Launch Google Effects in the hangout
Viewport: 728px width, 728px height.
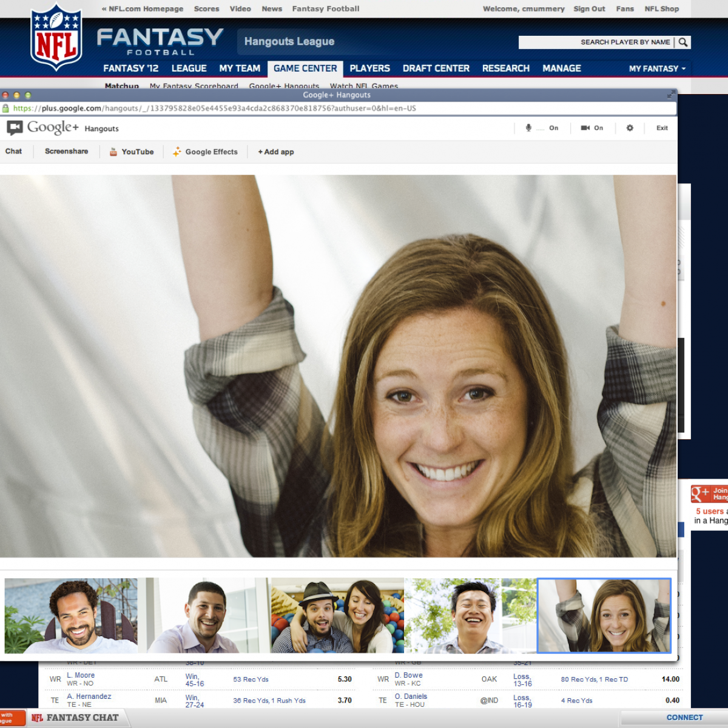[205, 152]
